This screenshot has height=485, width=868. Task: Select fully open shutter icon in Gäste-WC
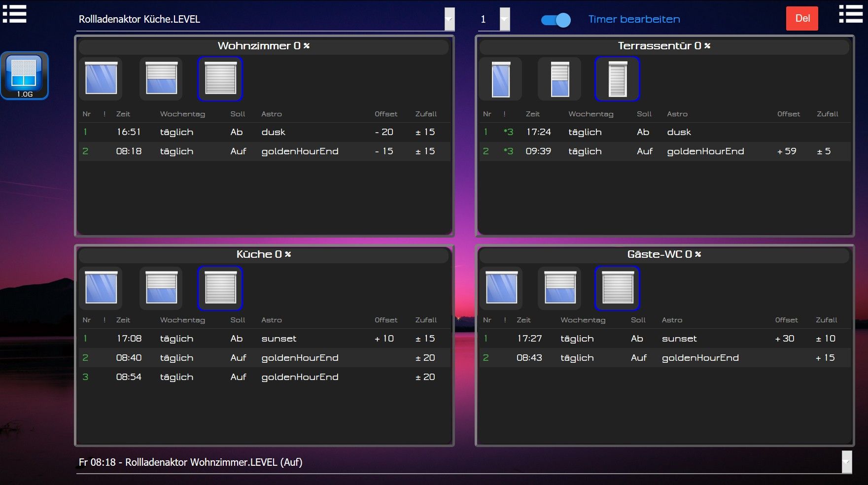tap(501, 288)
